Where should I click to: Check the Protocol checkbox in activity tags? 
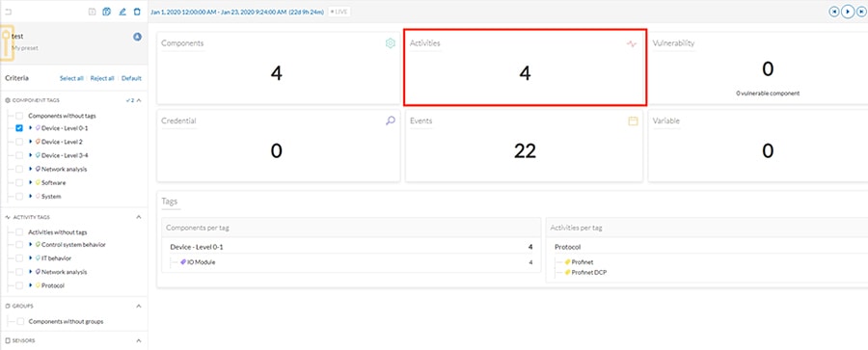[19, 285]
